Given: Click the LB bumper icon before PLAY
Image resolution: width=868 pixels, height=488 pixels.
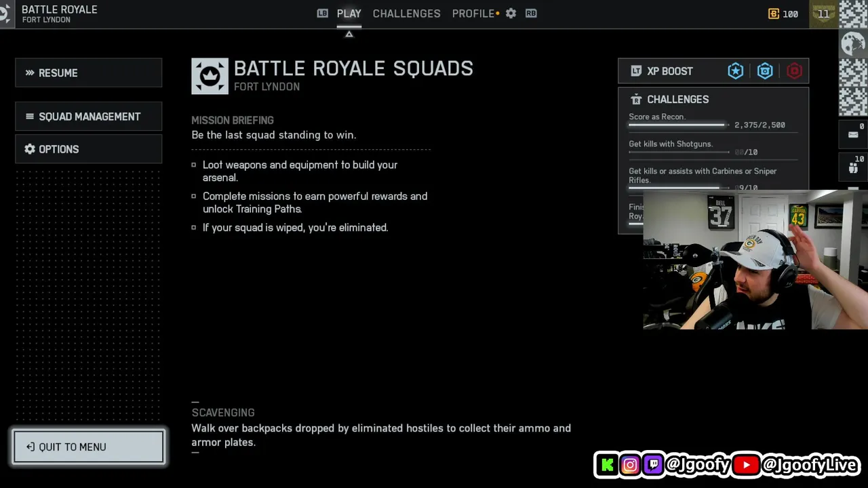Looking at the screenshot, I should (323, 14).
